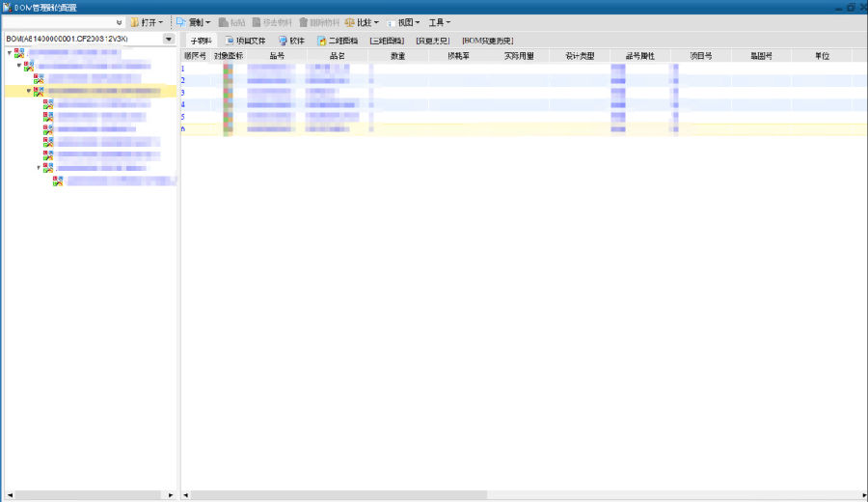The image size is (868, 502).
Task: Click the table's horizontal scrollbar thumb
Action: [x=339, y=495]
